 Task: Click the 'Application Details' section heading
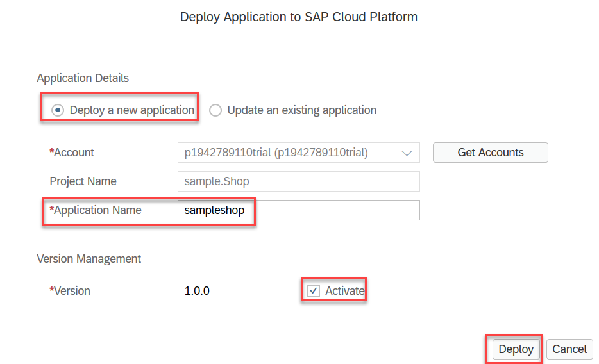(x=83, y=78)
